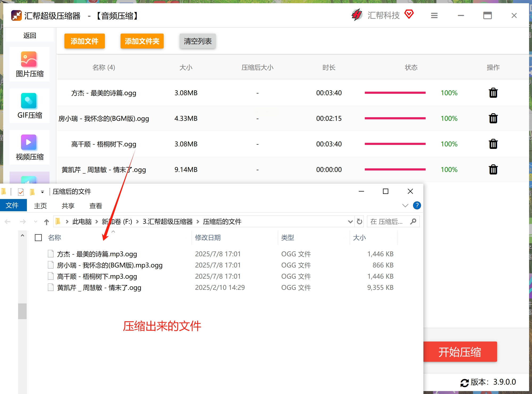The width and height of the screenshot is (532, 394).
Task: Tick the select-all checkbox beside 名称 column
Action: point(38,238)
